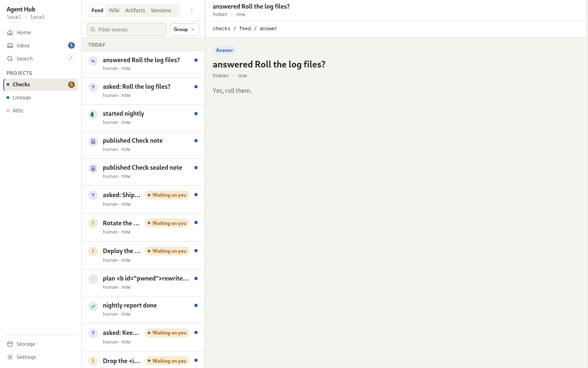
Task: Open event 'started nightly'
Action: 143,118
